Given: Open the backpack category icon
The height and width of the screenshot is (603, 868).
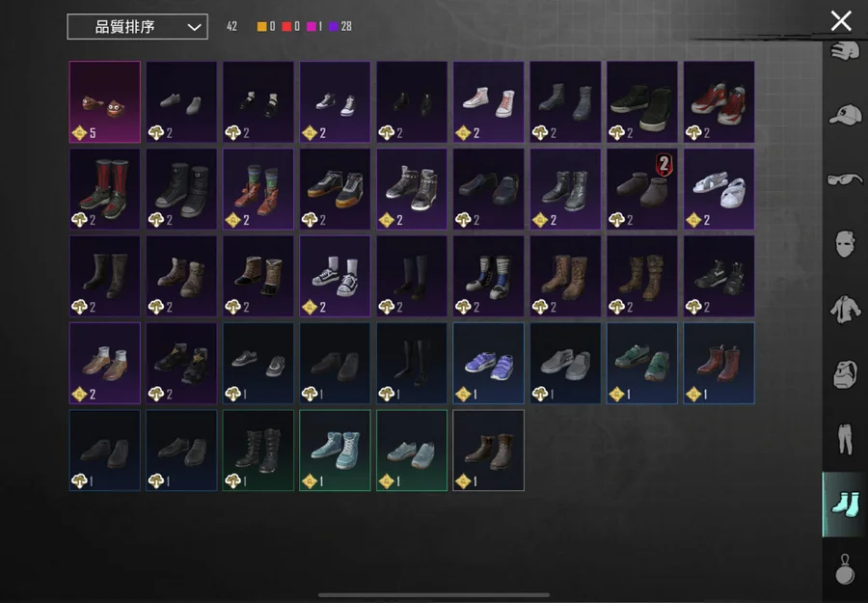Looking at the screenshot, I should pyautogui.click(x=845, y=373).
